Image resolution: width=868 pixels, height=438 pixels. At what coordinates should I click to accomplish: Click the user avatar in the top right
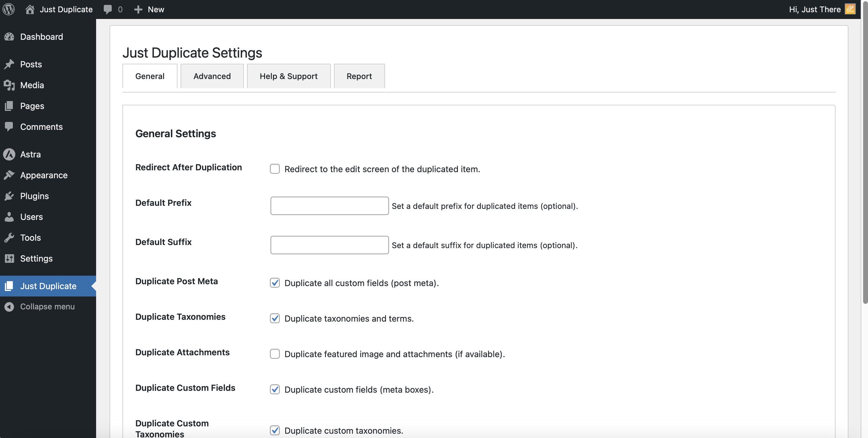pos(850,9)
